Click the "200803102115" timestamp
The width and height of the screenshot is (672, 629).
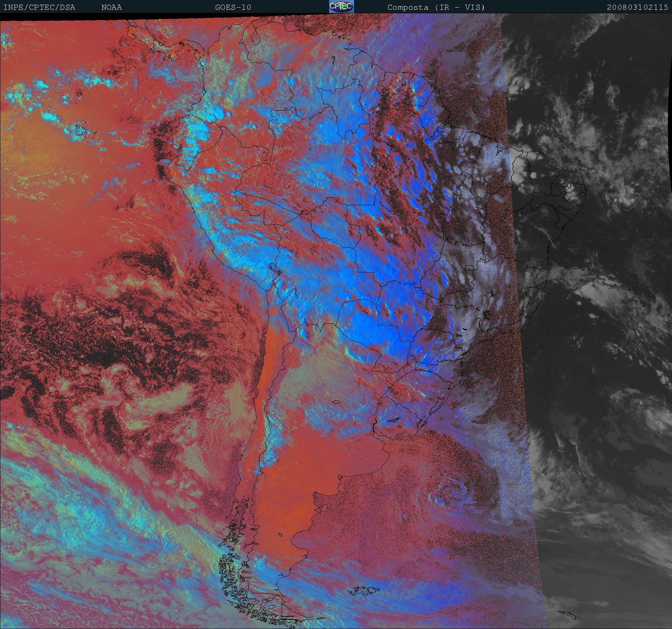tap(638, 7)
